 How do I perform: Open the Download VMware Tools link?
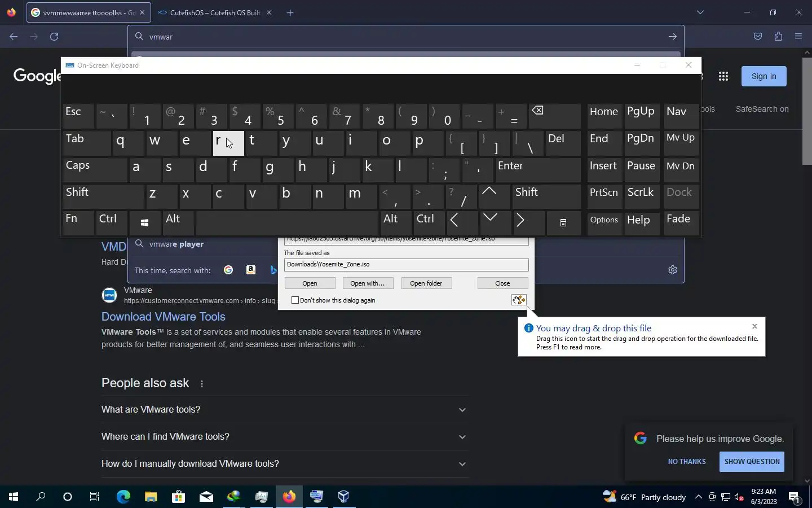tap(164, 317)
